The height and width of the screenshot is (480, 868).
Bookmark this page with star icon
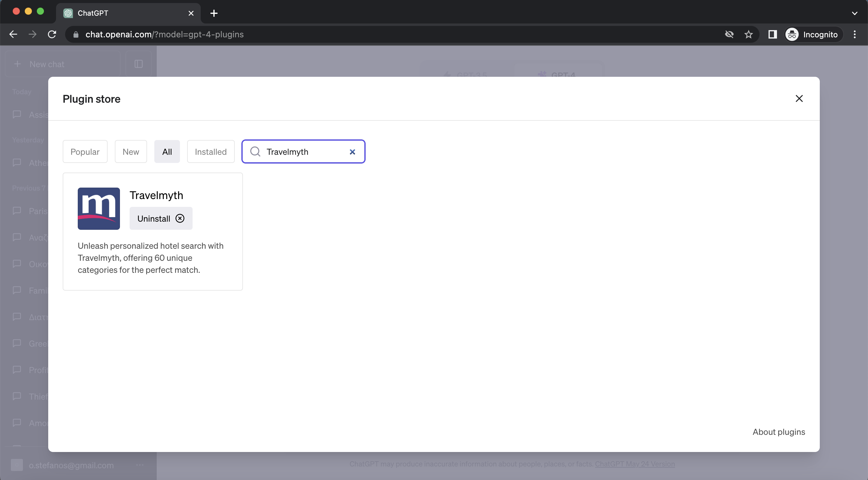pos(748,34)
